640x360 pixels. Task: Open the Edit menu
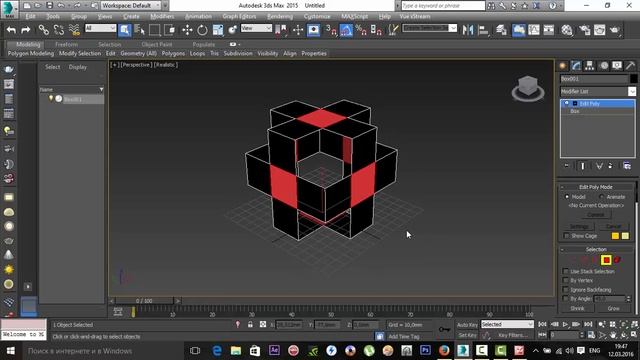[31, 16]
